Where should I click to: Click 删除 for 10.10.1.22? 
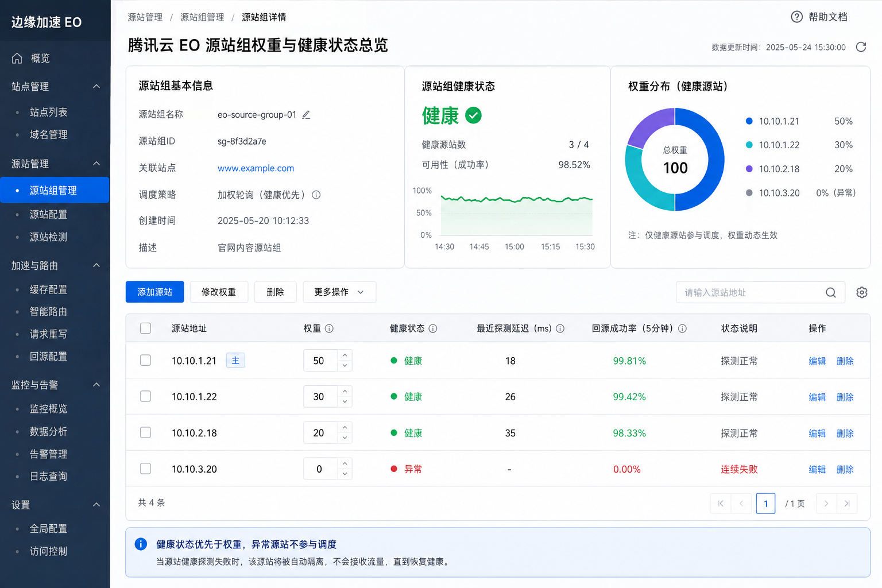[845, 397]
